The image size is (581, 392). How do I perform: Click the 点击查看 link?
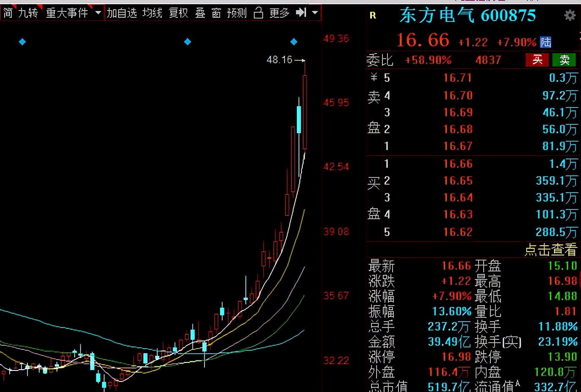(551, 250)
